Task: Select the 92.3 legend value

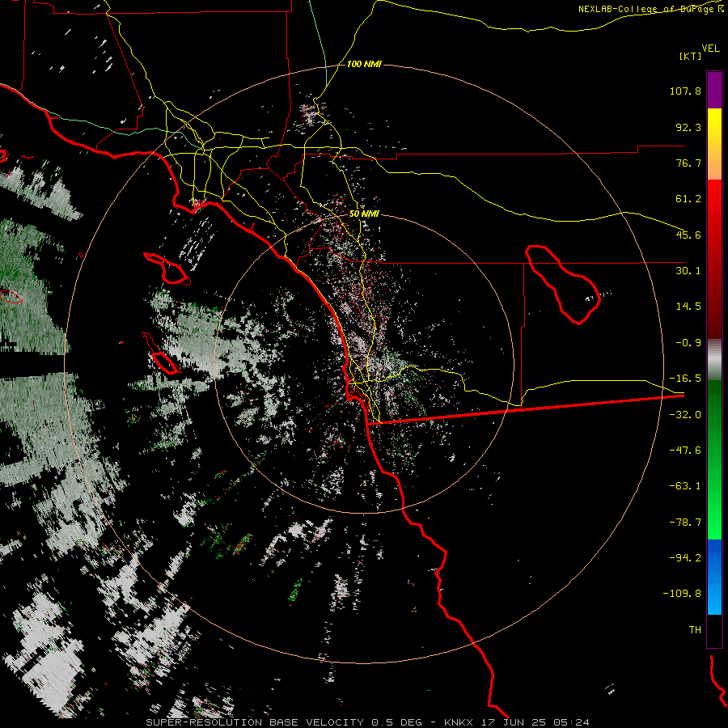Action: [x=688, y=127]
